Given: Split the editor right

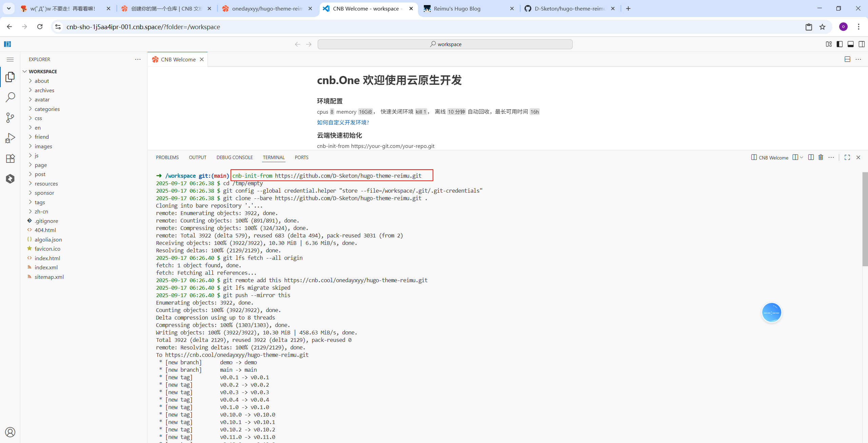Looking at the screenshot, I should 847,59.
